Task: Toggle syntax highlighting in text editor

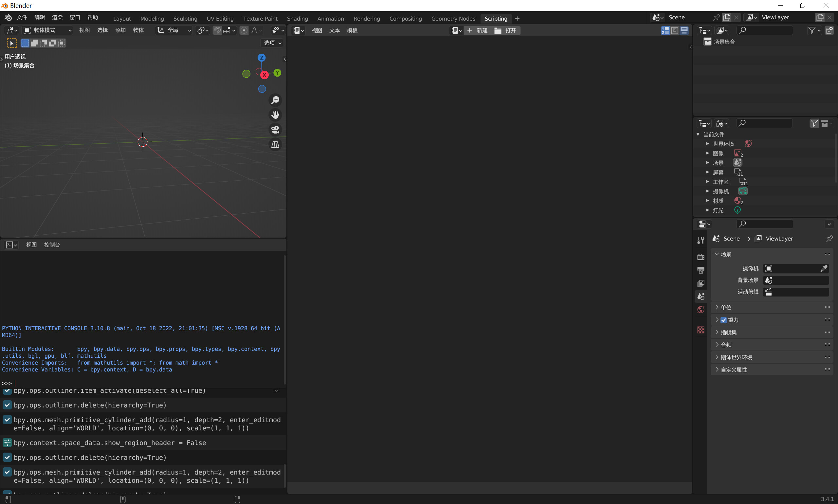Action: pos(684,30)
